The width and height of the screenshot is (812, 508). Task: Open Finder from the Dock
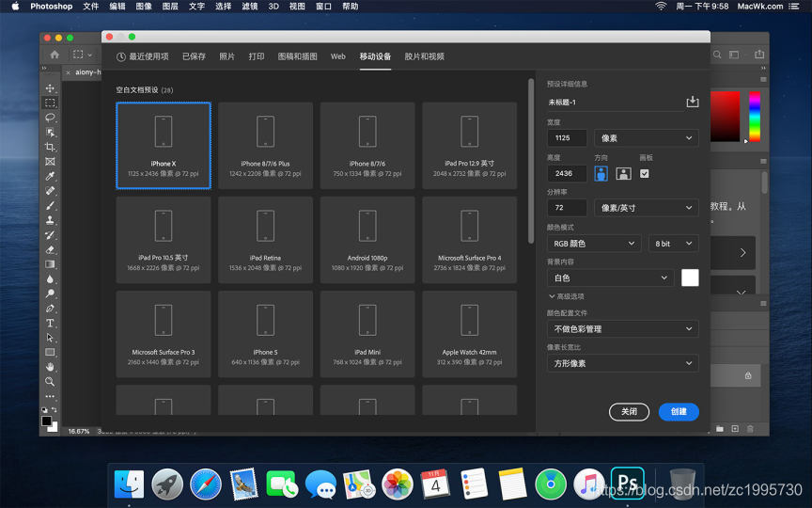[129, 484]
